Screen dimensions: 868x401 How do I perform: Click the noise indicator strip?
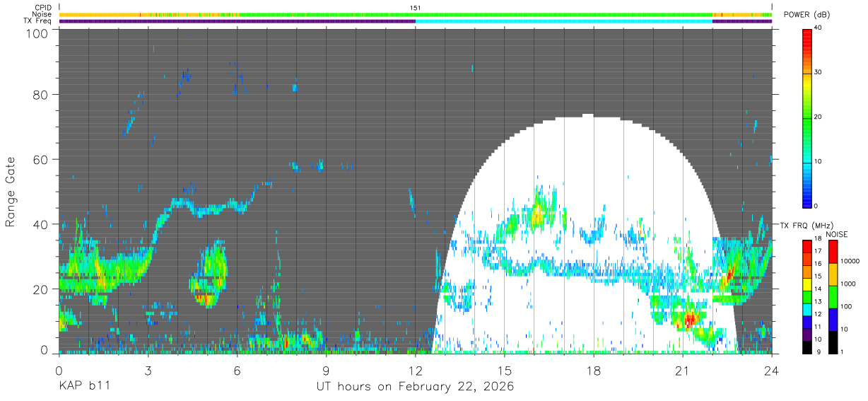[416, 14]
